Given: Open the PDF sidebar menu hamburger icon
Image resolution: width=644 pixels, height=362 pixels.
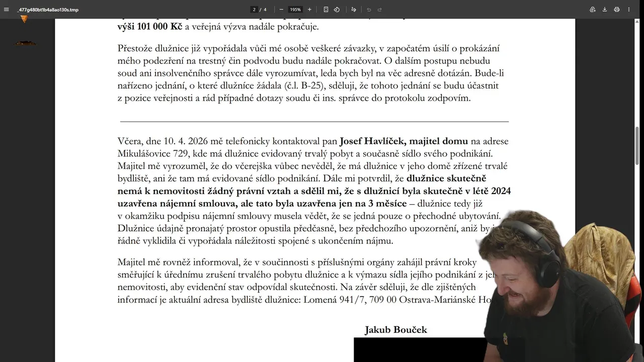Looking at the screenshot, I should (x=7, y=10).
